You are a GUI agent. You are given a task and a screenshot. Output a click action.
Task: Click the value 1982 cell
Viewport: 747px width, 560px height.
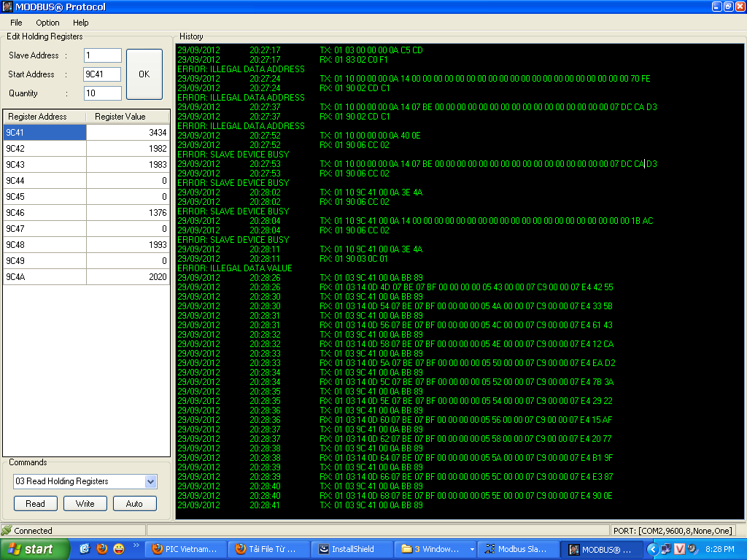pyautogui.click(x=128, y=149)
